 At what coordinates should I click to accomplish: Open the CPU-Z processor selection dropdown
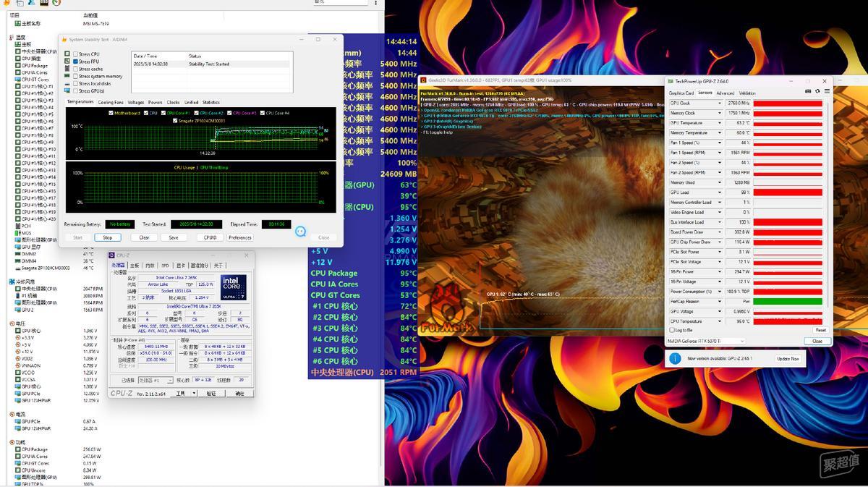point(153,380)
